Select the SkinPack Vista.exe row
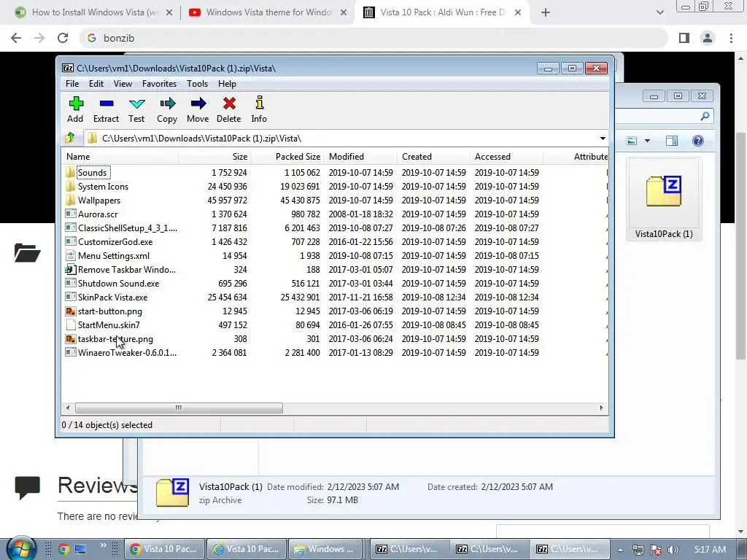This screenshot has height=560, width=747. click(335, 297)
